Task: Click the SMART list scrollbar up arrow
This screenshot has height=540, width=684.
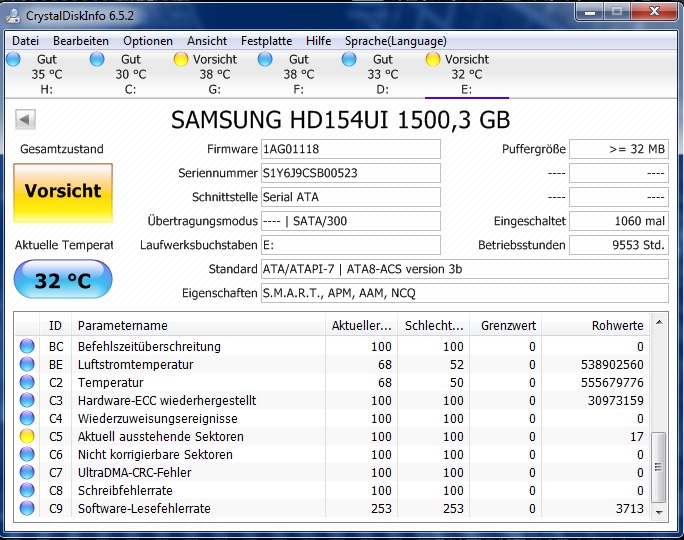Action: point(659,322)
